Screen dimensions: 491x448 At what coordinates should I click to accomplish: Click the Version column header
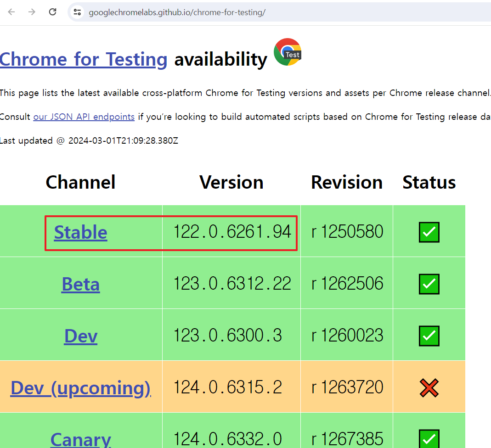pos(231,182)
